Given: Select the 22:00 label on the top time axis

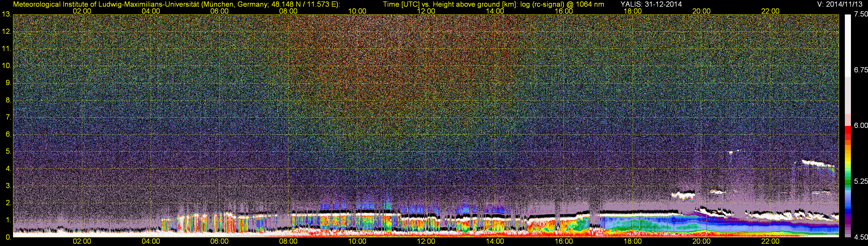Looking at the screenshot, I should (770, 11).
